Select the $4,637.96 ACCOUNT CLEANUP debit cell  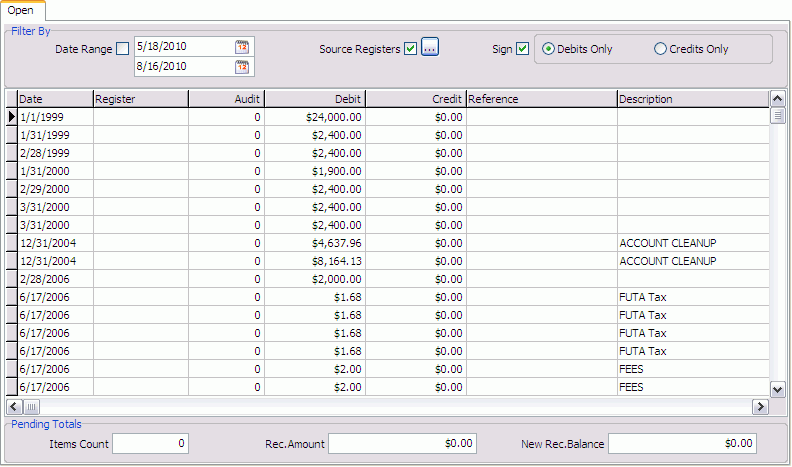point(314,243)
